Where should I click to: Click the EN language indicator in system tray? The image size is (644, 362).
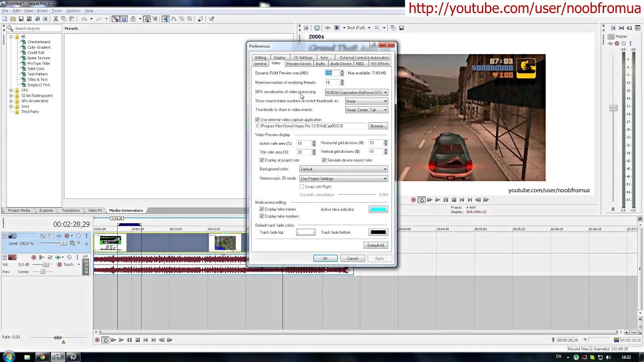tap(558, 357)
